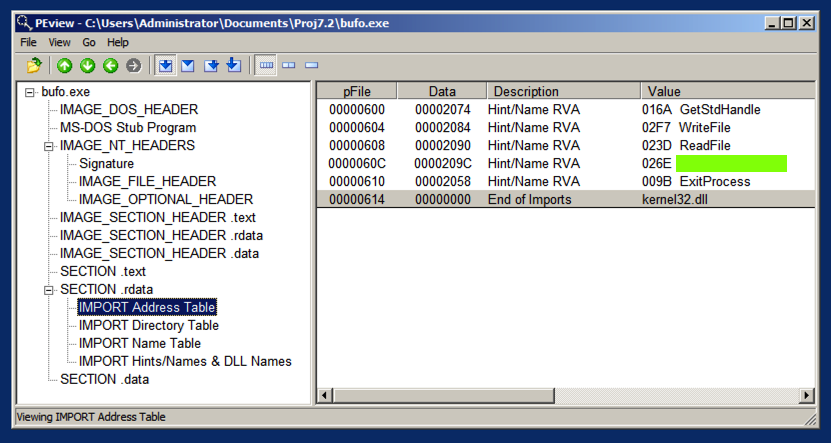
Task: Select IMAGE_SECTION_HEADER .text item
Action: coord(157,218)
